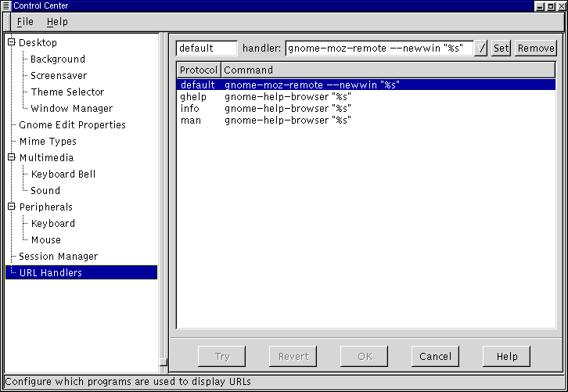Go to Mime Types settings
Viewport: 568px width, 392px height.
tap(48, 142)
